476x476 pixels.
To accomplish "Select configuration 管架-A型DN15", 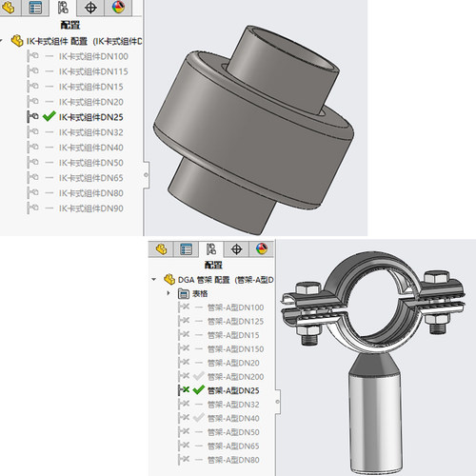I will [x=233, y=335].
